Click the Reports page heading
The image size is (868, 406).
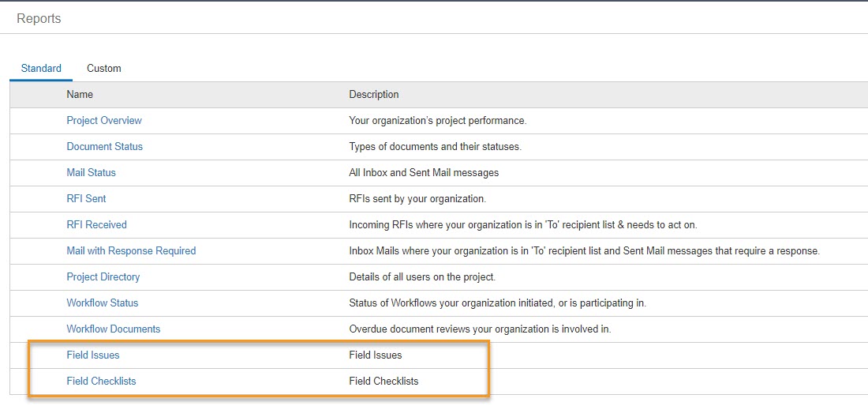coord(39,18)
